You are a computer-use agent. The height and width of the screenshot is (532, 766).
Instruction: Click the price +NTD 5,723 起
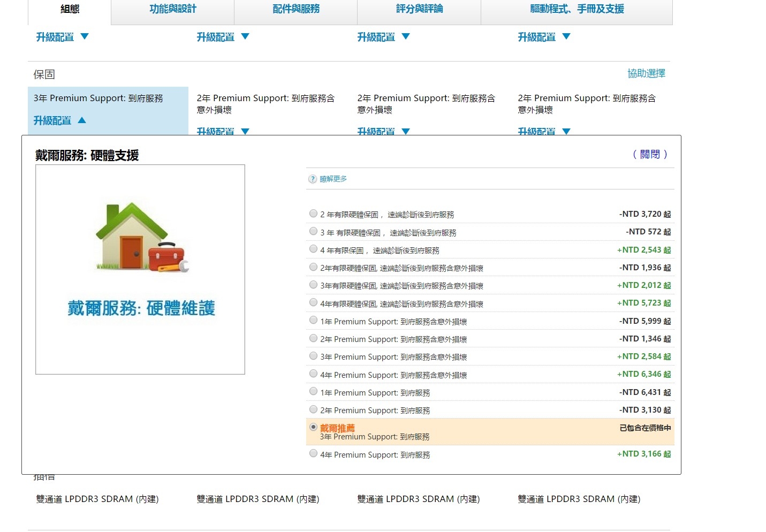(x=644, y=303)
